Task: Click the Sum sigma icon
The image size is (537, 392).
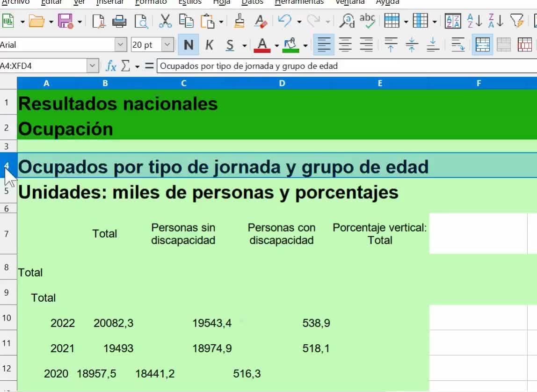Action: (x=126, y=66)
